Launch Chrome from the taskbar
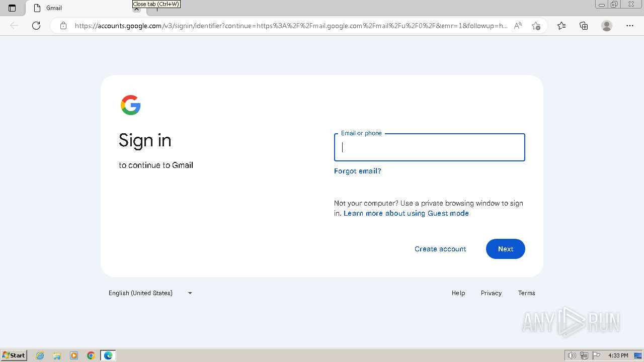The image size is (644, 362). (x=91, y=355)
